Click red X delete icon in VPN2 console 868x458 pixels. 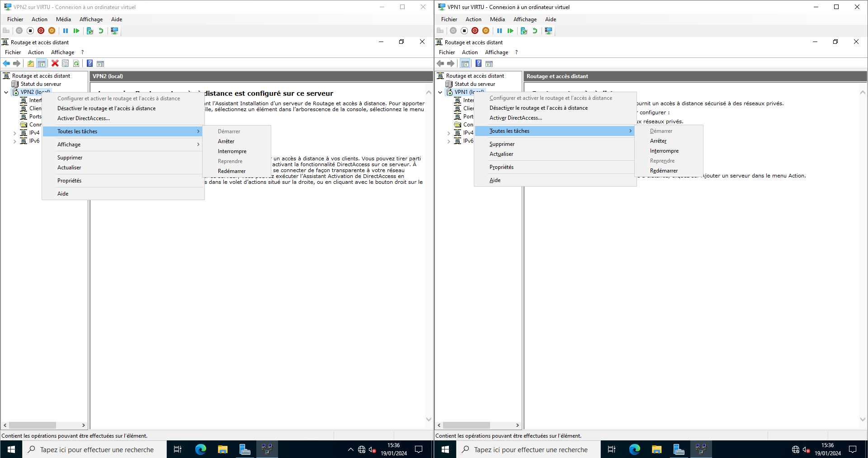click(x=55, y=64)
